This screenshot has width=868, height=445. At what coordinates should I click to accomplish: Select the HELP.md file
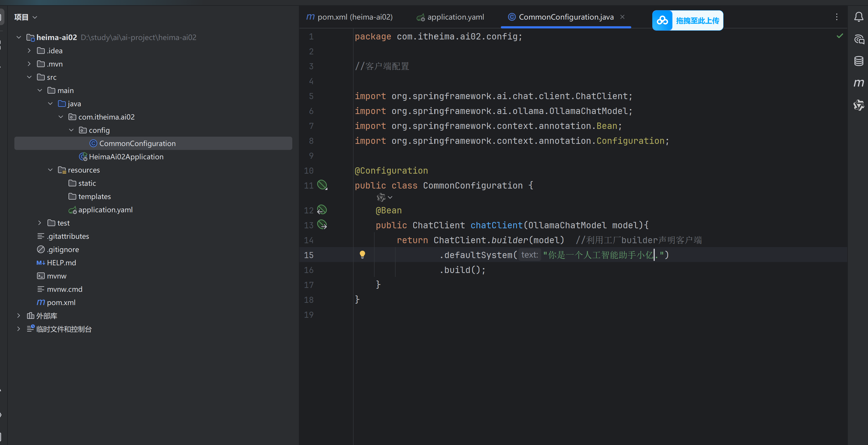[x=61, y=263]
